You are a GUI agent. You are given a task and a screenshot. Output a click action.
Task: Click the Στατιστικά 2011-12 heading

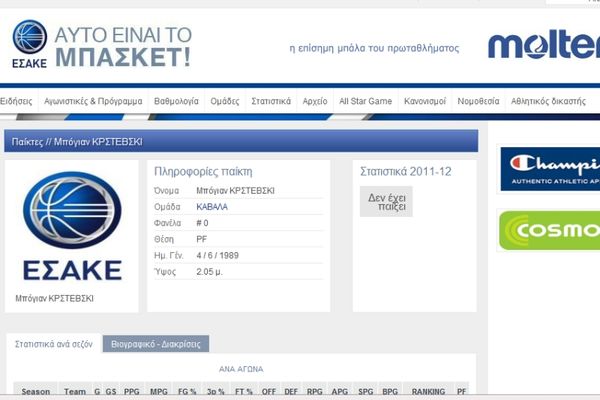pos(406,171)
